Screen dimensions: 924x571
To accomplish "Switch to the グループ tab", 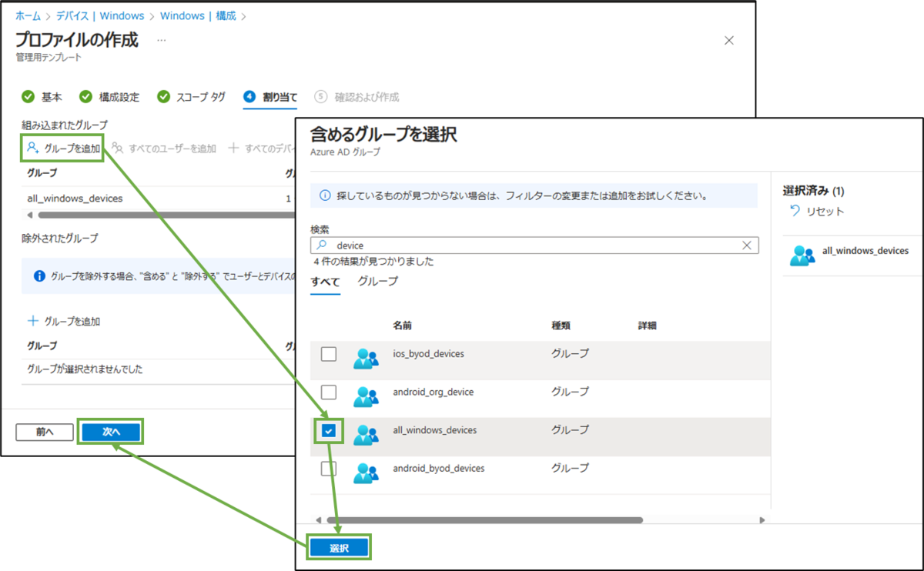I will click(x=377, y=282).
